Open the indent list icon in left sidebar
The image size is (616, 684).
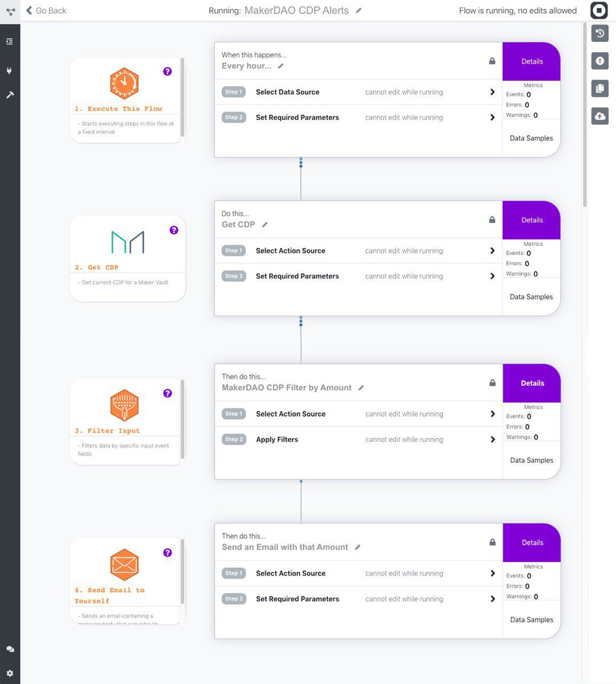coord(10,42)
